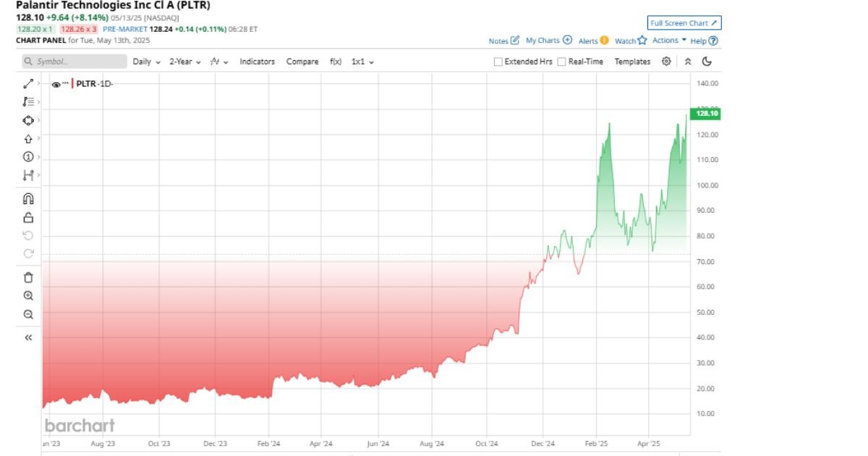
Task: Delete drawings with the trash icon
Action: click(28, 277)
